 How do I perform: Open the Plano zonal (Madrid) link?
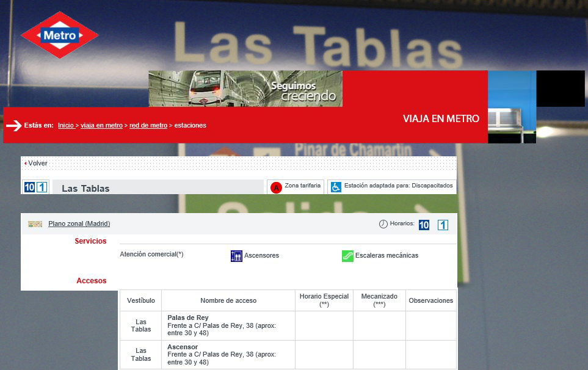[79, 224]
